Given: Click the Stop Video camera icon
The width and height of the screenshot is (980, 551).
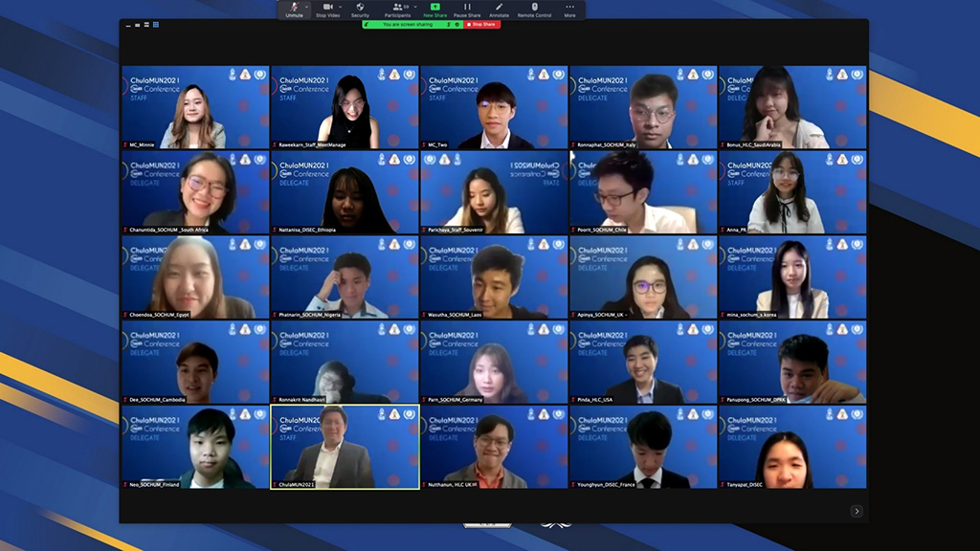Looking at the screenshot, I should [x=326, y=8].
